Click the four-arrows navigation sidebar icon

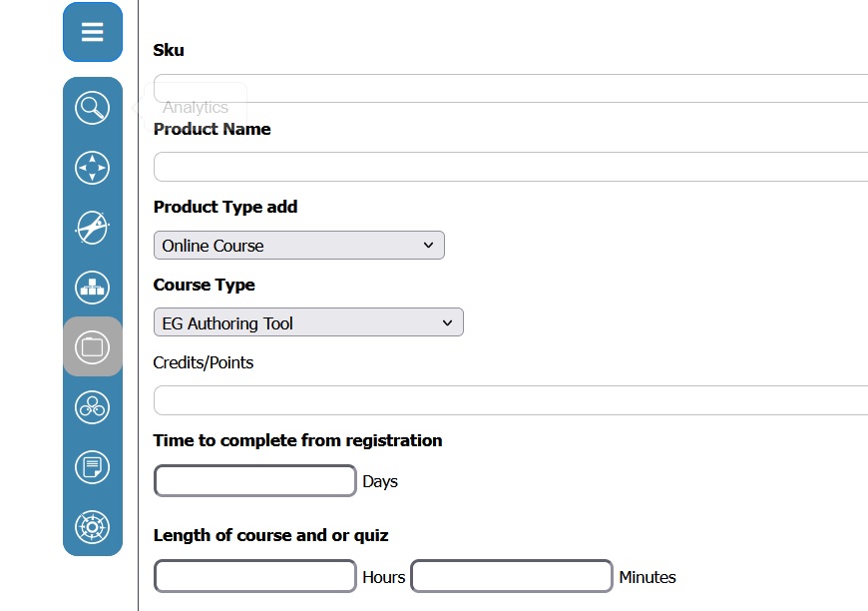(x=93, y=168)
